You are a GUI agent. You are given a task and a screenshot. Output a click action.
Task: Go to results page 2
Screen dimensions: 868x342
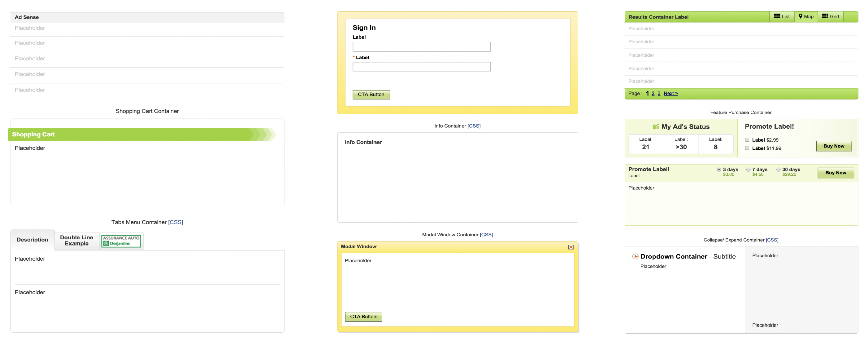(653, 94)
